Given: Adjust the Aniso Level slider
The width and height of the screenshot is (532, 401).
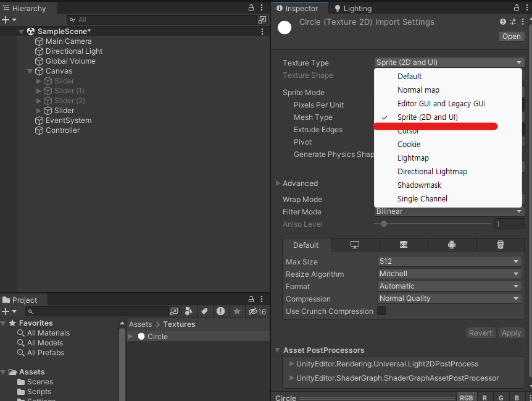Looking at the screenshot, I should tap(432, 224).
